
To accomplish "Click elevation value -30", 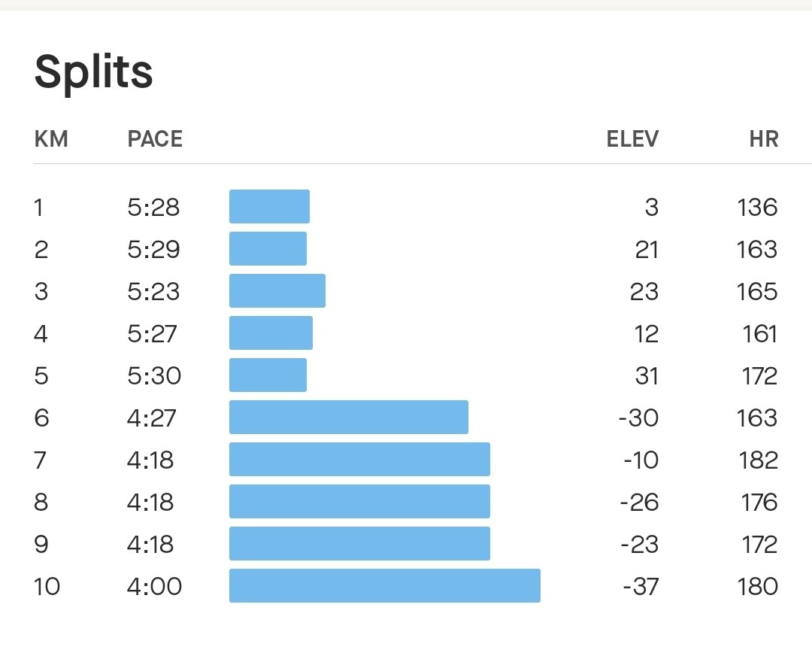I will (x=638, y=418).
